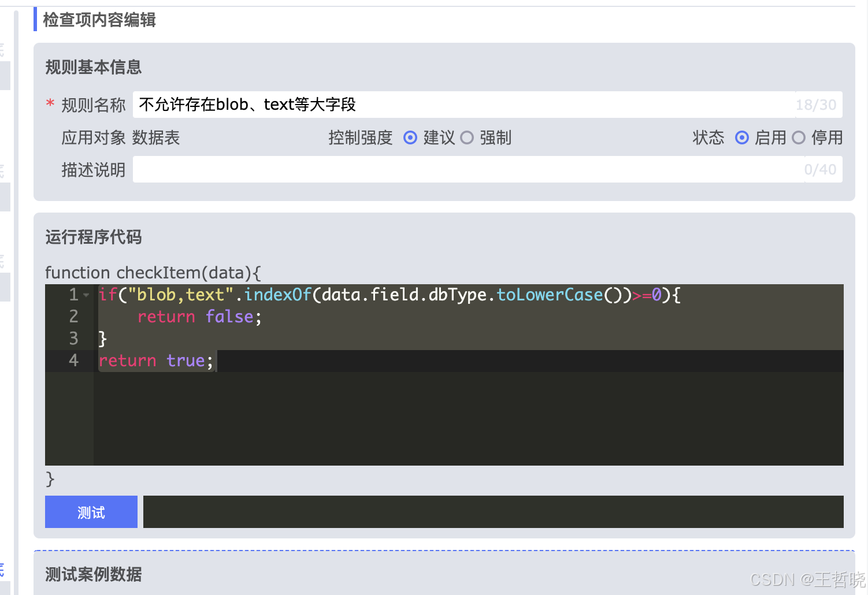The width and height of the screenshot is (868, 595).
Task: Click the closing brace on code line 3
Action: pos(102,339)
